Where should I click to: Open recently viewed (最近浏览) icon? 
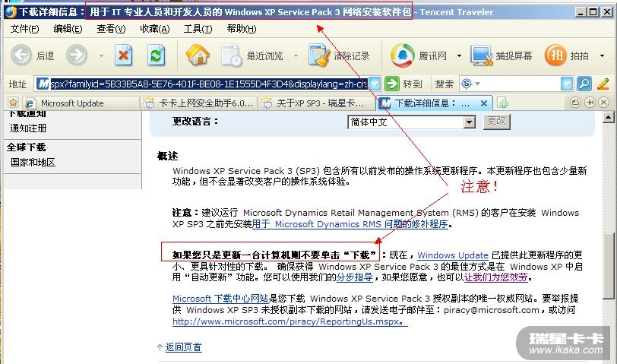[231, 55]
